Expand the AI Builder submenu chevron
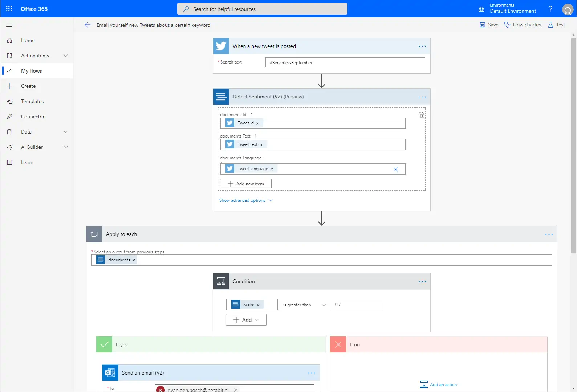 click(66, 147)
